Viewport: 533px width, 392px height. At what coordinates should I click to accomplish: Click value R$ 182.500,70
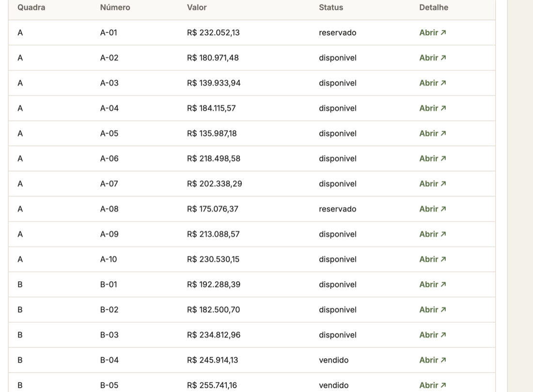pyautogui.click(x=214, y=310)
